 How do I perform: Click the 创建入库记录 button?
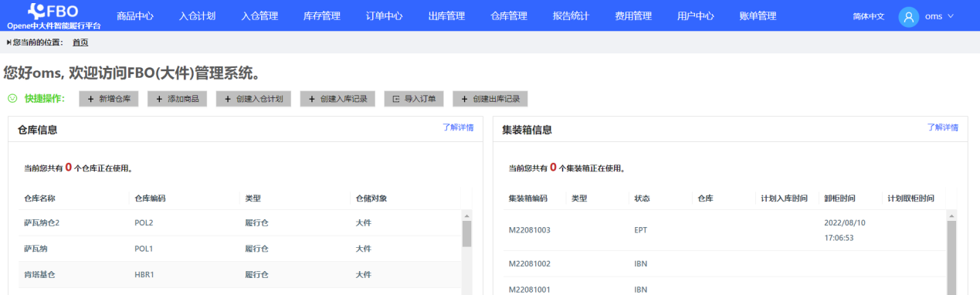click(337, 99)
